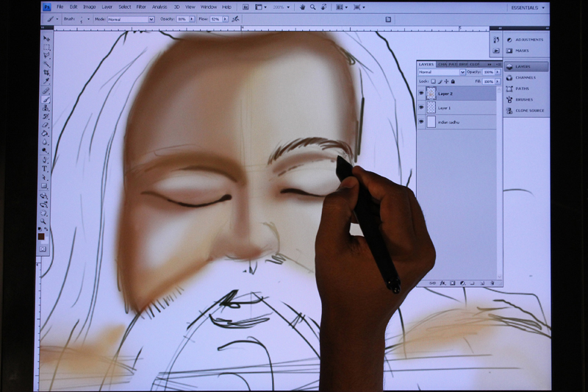Open the Adjustments panel icon
Viewport: 588px width, 392px height.
509,40
